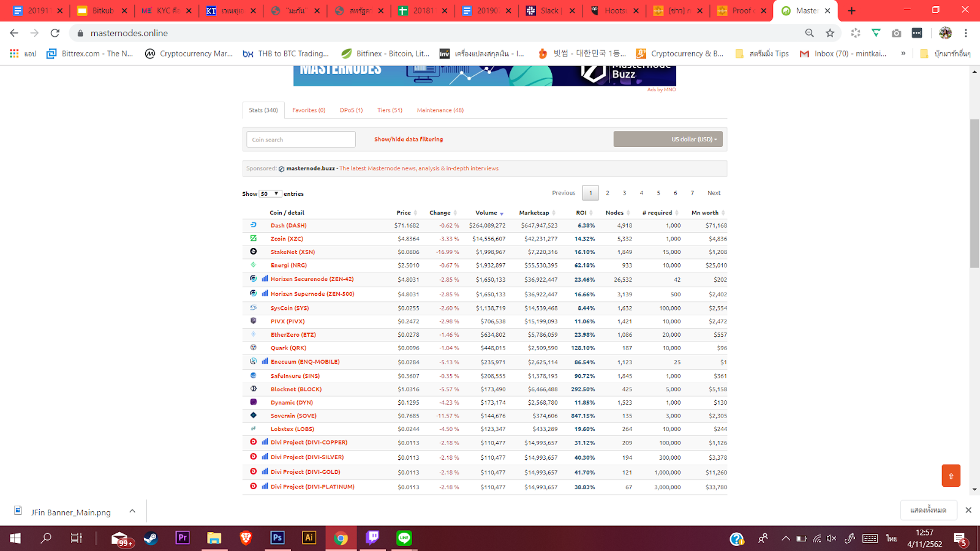Click the orange scroll-to-top button

tap(951, 476)
